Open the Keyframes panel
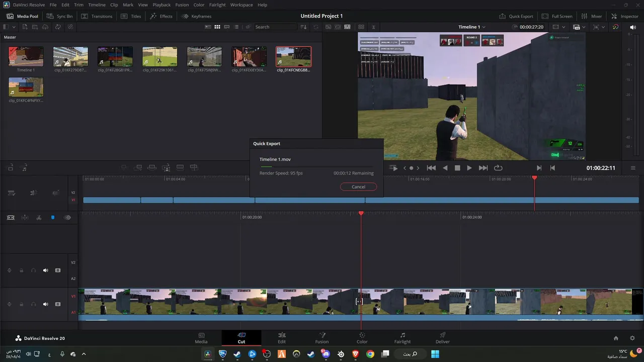 click(197, 16)
